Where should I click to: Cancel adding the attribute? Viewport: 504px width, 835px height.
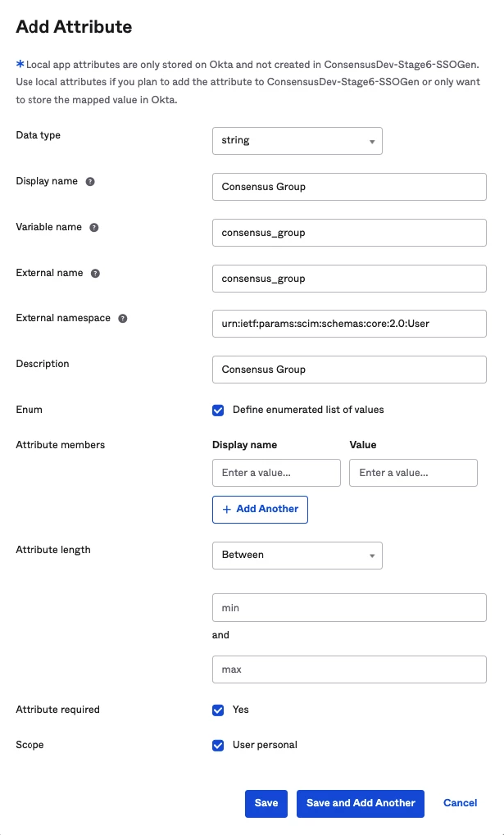pos(460,804)
